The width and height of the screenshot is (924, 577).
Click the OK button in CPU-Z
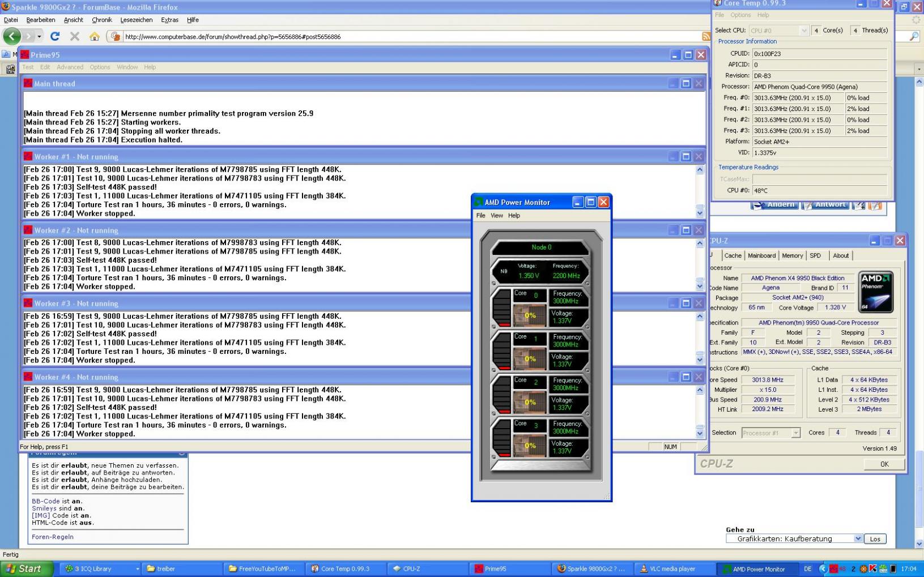(x=884, y=464)
